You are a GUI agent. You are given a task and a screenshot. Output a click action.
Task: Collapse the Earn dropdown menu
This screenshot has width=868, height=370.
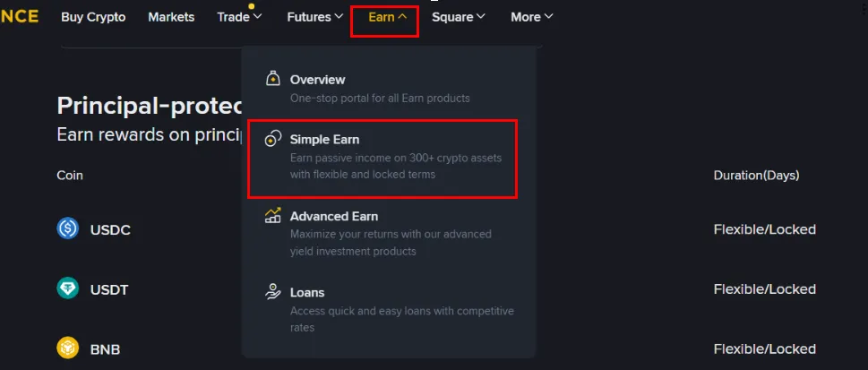click(x=387, y=17)
